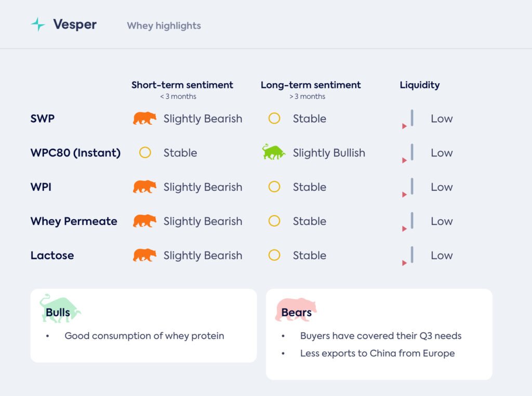Click the WPI short-term bear icon
532x396 pixels.
[x=144, y=187]
